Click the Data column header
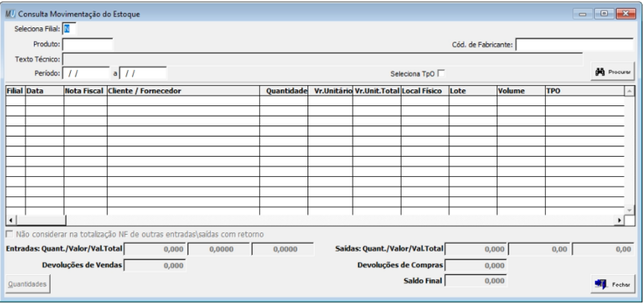The image size is (644, 304). coord(45,91)
